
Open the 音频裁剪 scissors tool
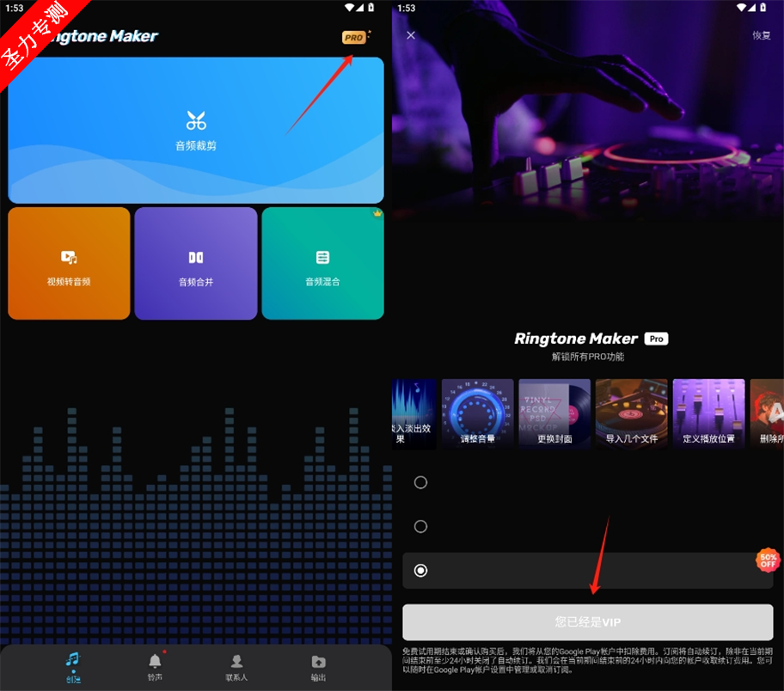coord(196,130)
